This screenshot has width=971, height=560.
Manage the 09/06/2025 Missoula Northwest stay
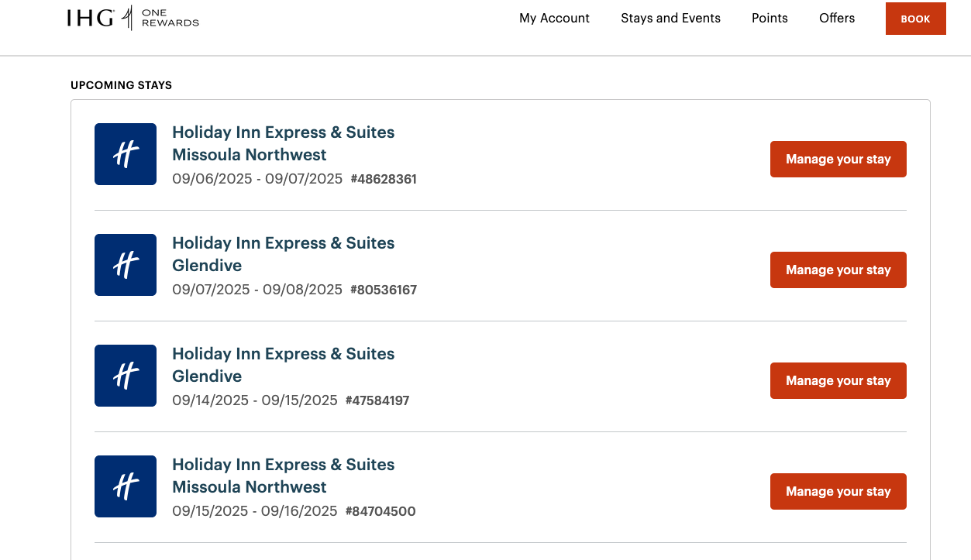pyautogui.click(x=838, y=160)
